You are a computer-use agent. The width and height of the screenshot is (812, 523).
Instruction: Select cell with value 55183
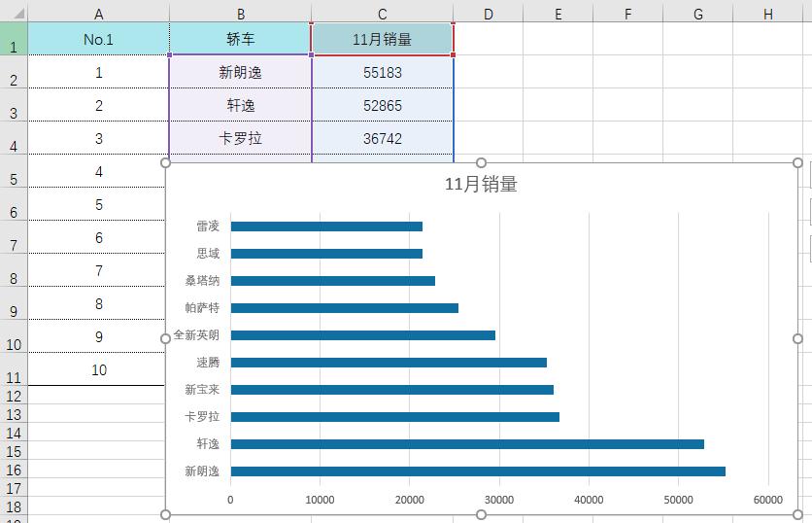click(x=382, y=72)
